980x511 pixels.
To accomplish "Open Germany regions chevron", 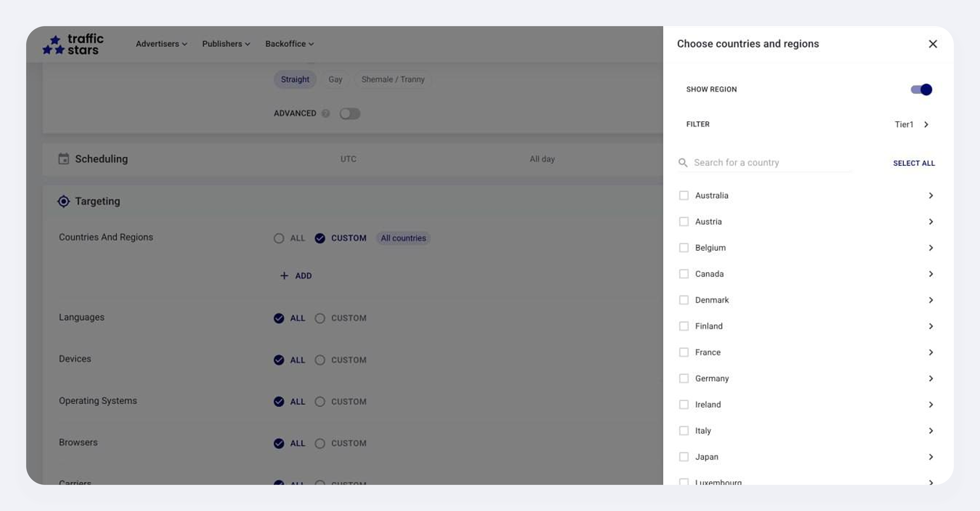I will tap(931, 378).
